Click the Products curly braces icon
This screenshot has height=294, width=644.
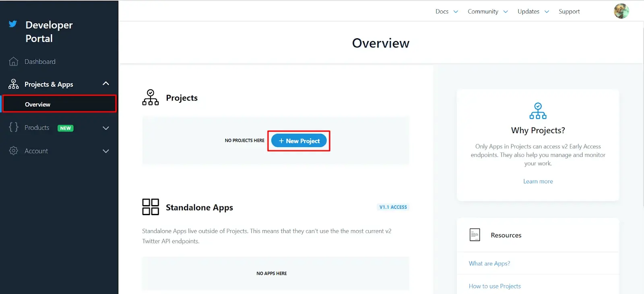tap(14, 127)
